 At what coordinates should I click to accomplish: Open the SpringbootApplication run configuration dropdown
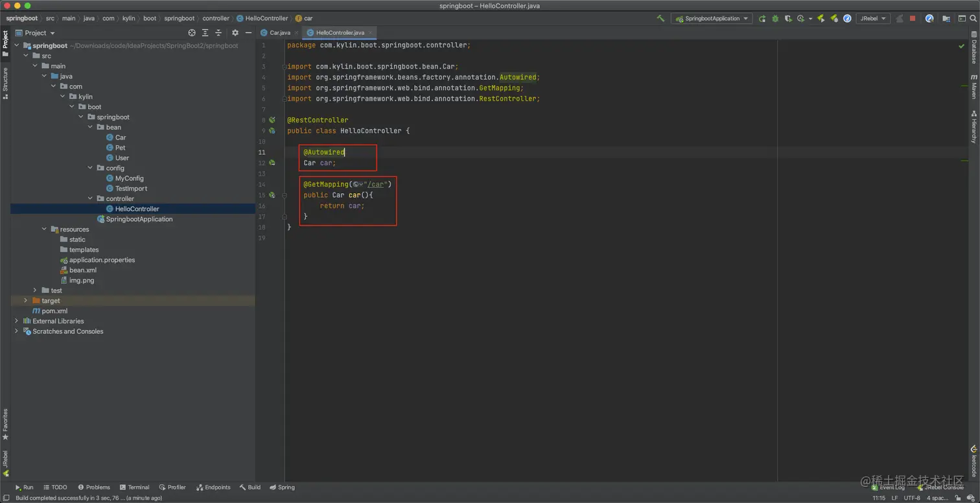712,19
